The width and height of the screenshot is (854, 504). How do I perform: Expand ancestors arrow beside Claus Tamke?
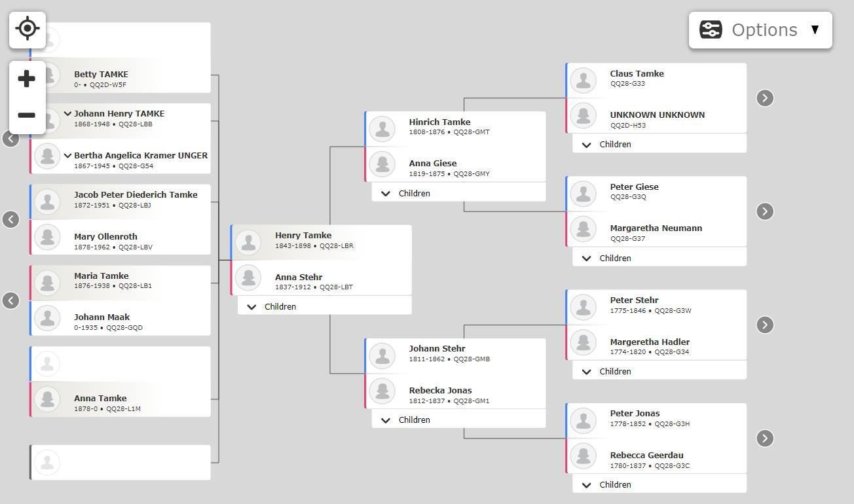765,98
